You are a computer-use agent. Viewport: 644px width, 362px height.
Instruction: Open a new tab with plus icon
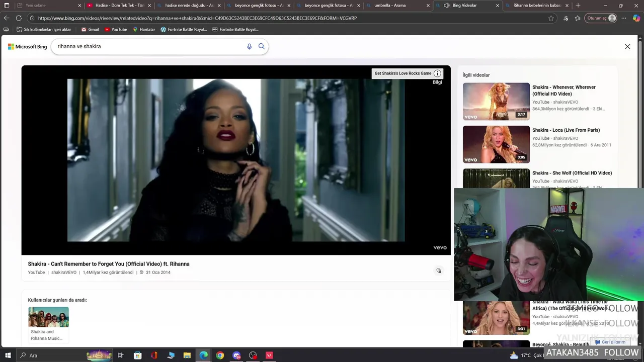click(578, 6)
